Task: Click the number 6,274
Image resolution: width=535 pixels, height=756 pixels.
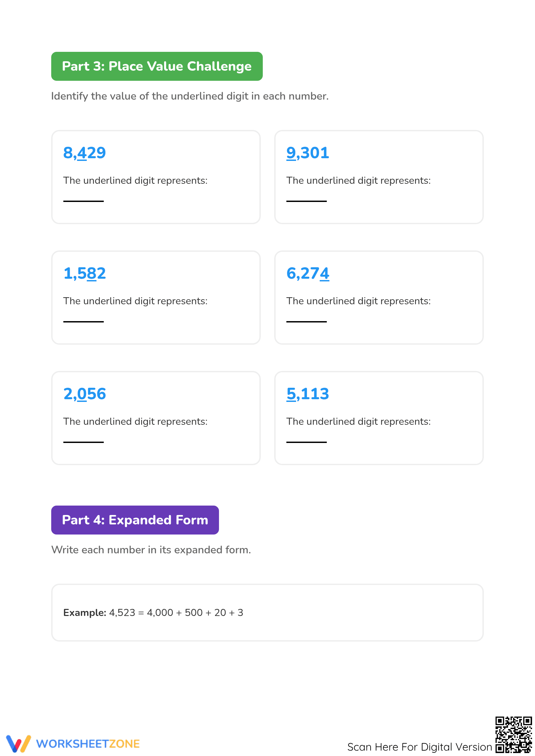Action: [308, 274]
